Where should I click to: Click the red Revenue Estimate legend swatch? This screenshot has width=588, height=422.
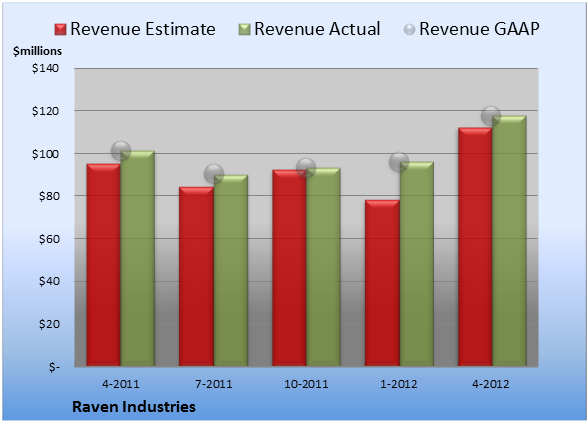[60, 30]
